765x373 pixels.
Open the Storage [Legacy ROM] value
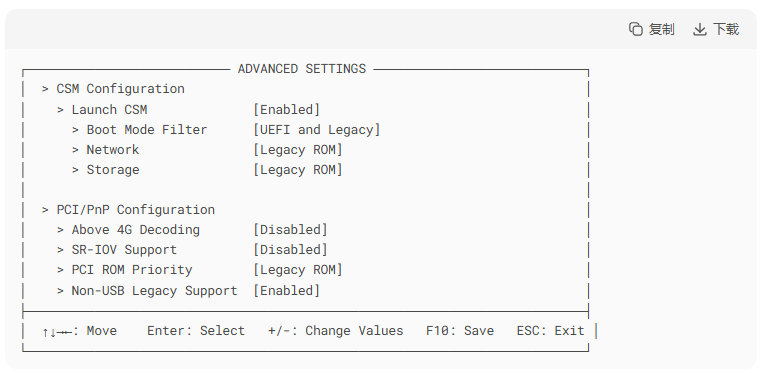coord(298,170)
